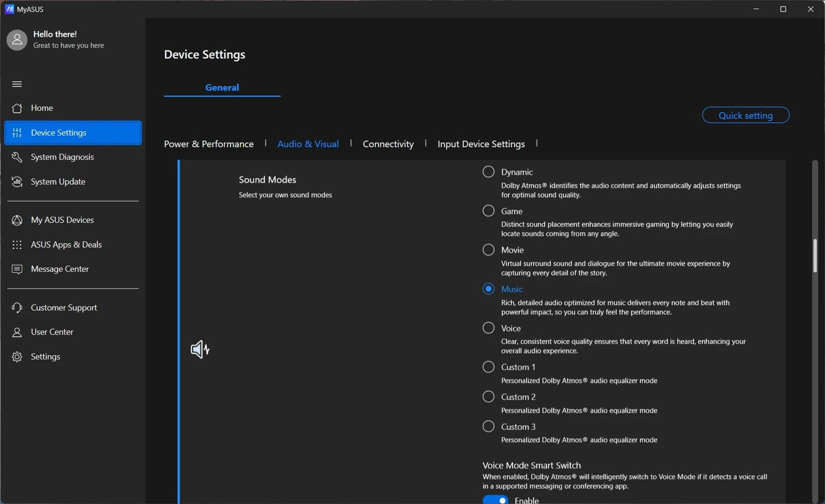Image resolution: width=825 pixels, height=504 pixels.
Task: Click the Device Settings sliders icon
Action: pos(17,133)
